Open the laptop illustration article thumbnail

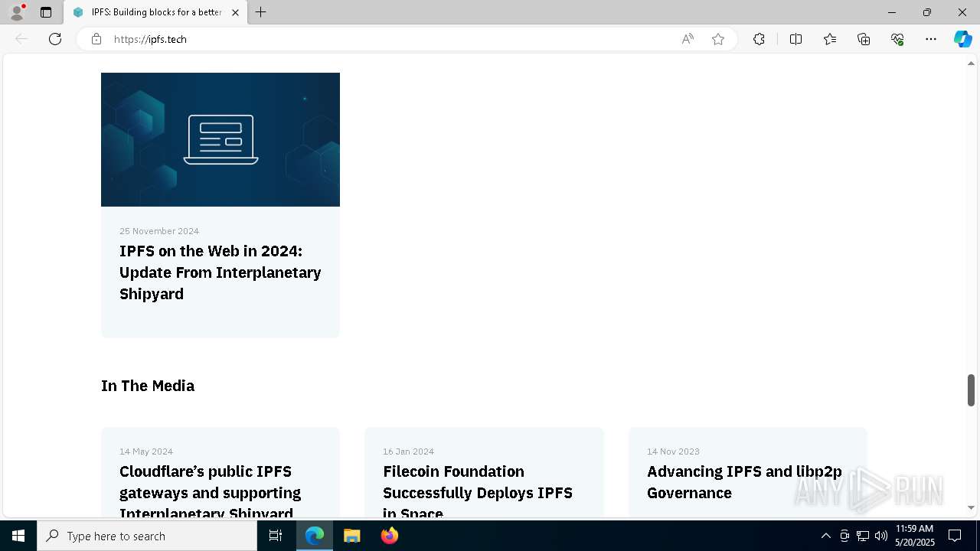click(x=220, y=139)
